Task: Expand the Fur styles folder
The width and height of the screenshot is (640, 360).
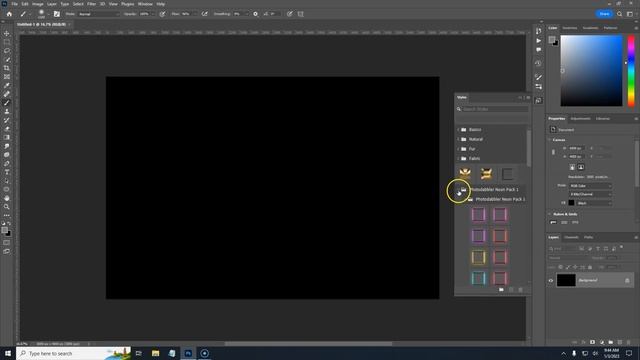Action: (x=458, y=149)
